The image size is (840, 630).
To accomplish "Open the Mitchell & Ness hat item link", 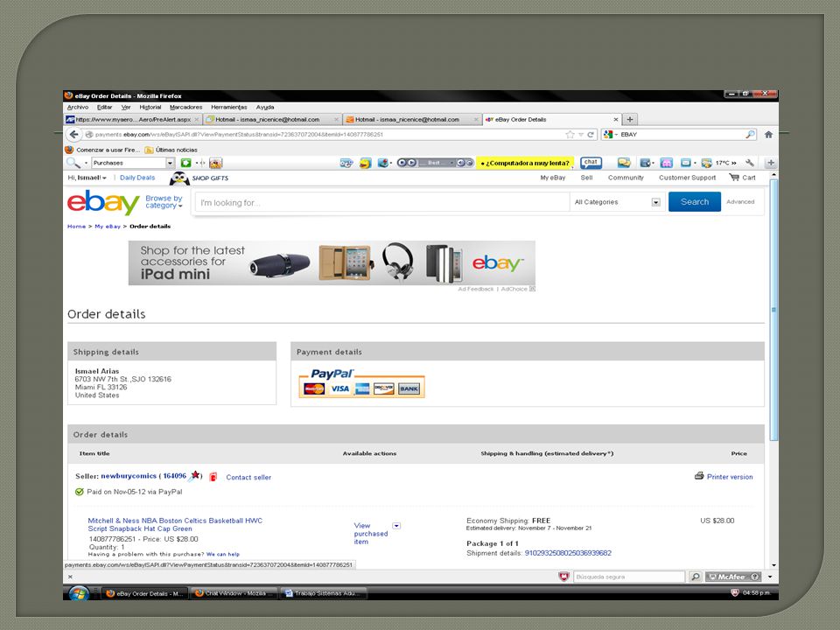I will point(175,524).
